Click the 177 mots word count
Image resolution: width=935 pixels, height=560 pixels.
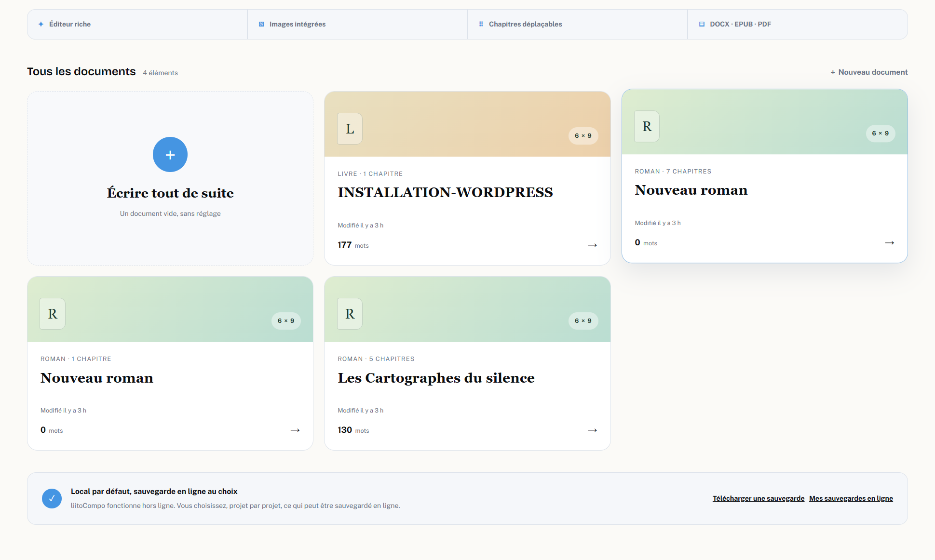click(353, 245)
